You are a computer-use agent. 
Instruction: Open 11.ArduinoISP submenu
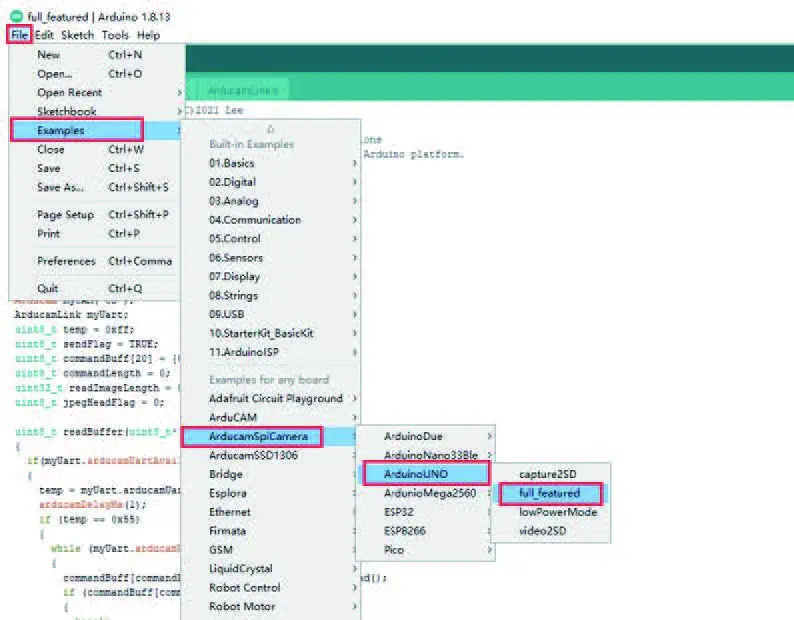pyautogui.click(x=271, y=352)
